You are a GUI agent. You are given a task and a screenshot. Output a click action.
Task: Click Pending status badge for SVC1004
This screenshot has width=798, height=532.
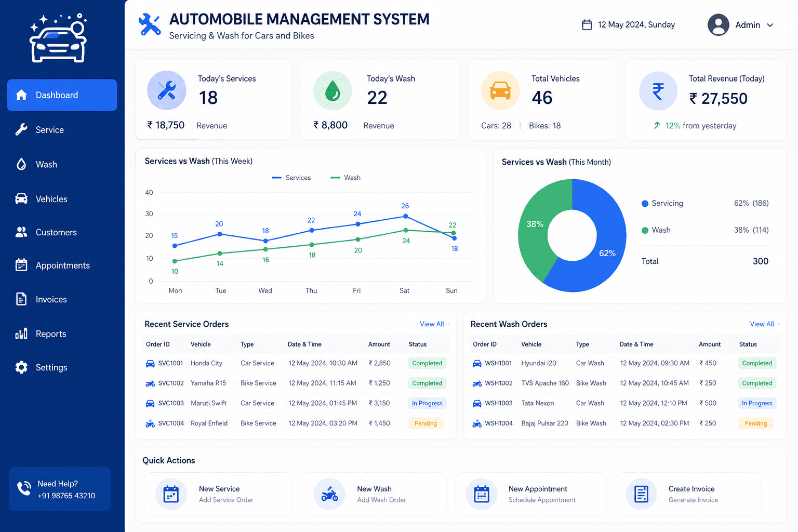[x=425, y=423]
